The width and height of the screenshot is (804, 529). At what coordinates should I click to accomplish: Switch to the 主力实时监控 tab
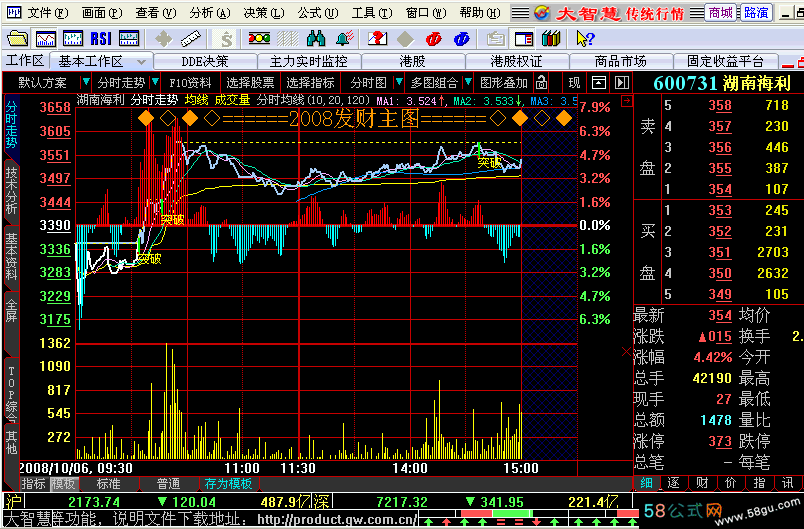[309, 62]
